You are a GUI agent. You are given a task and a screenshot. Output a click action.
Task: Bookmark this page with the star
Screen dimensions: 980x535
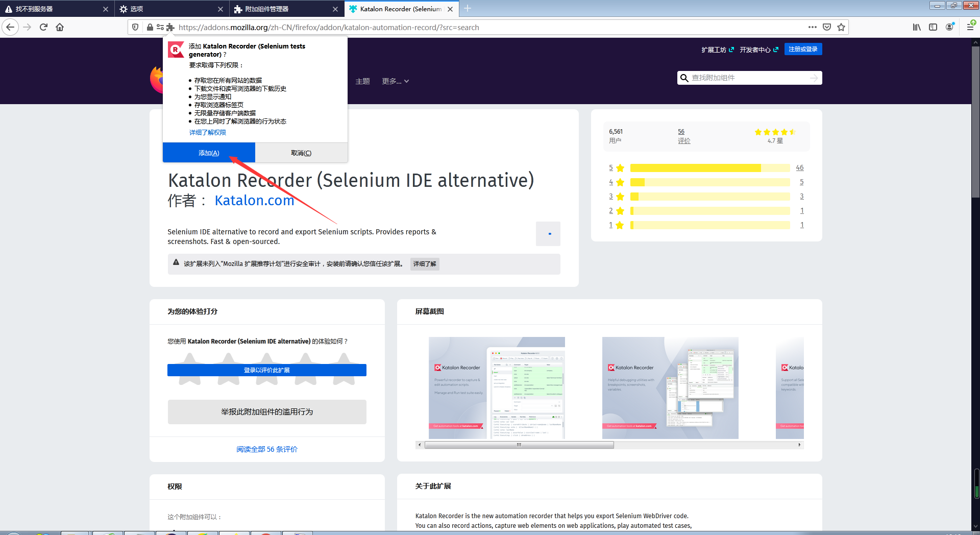841,27
